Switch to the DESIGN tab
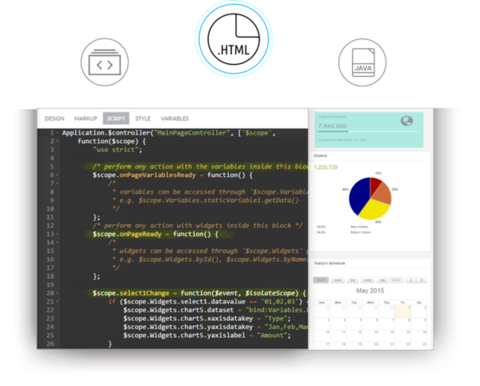 (54, 119)
